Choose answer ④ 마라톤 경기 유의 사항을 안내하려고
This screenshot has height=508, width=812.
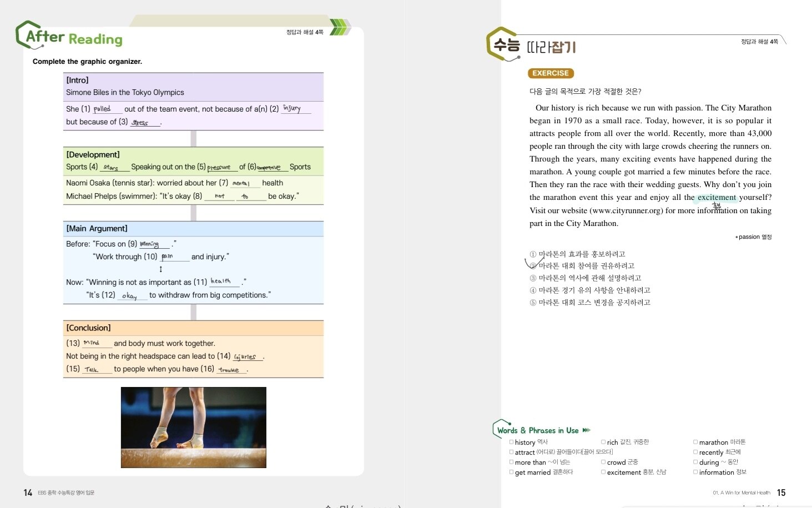coord(589,290)
